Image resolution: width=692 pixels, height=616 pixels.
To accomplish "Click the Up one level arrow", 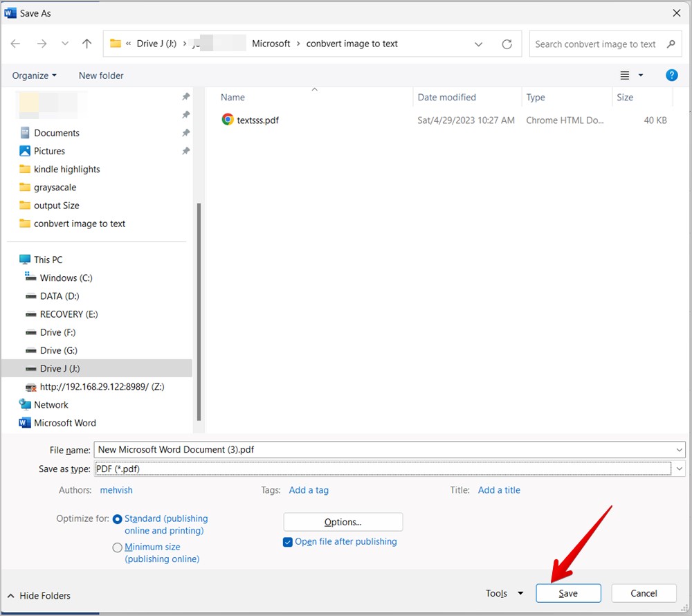I will 86,44.
